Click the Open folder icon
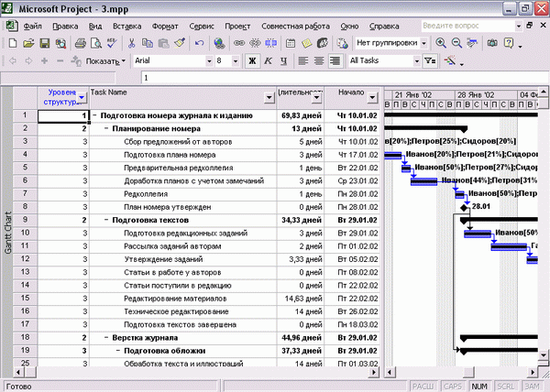 (x=28, y=43)
